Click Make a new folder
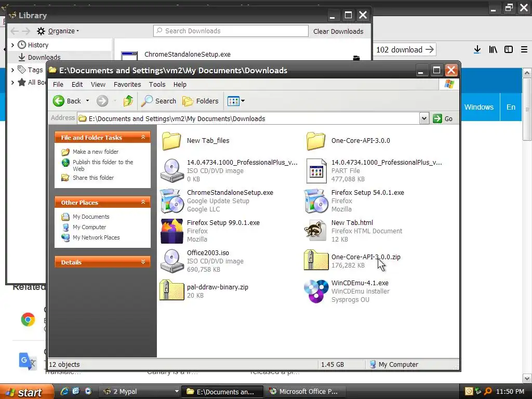 [x=96, y=152]
